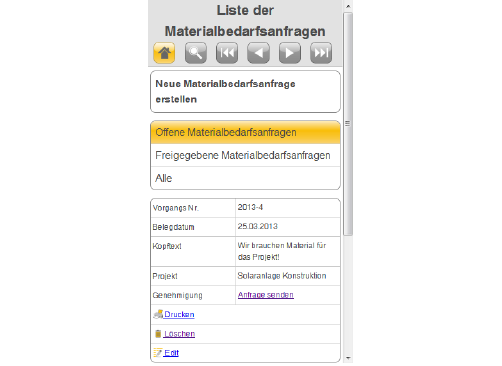Click the Projekt label
Image resolution: width=502 pixels, height=366 pixels.
[165, 276]
